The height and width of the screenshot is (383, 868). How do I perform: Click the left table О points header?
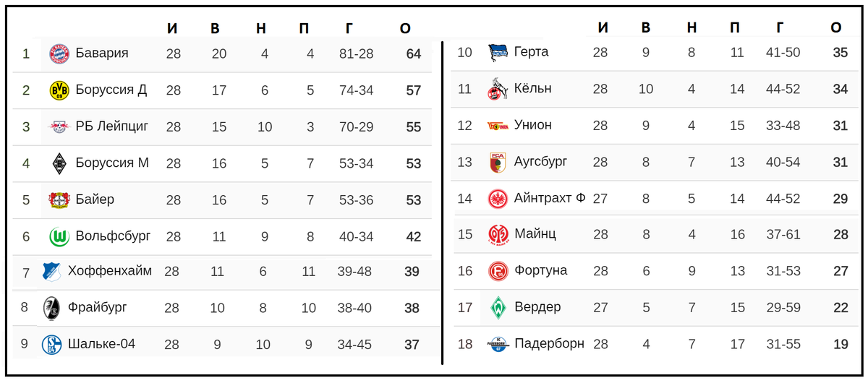405,28
